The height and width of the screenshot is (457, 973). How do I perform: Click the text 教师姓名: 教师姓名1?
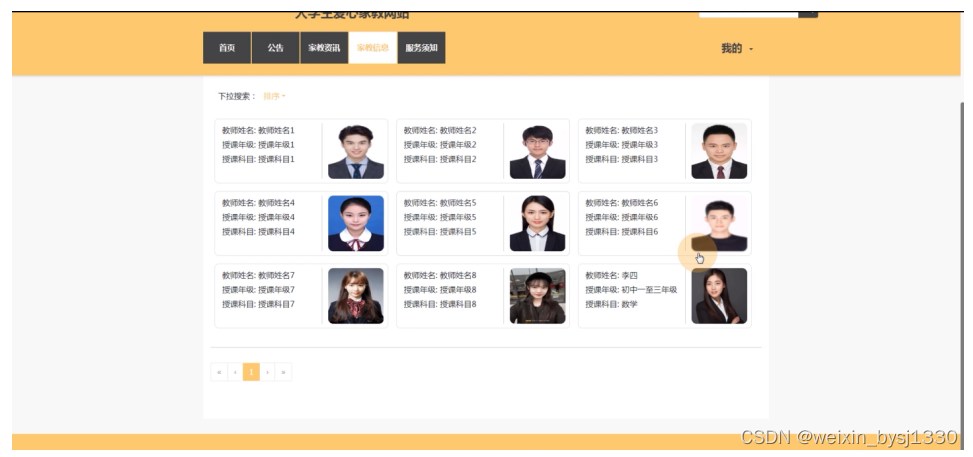point(258,130)
